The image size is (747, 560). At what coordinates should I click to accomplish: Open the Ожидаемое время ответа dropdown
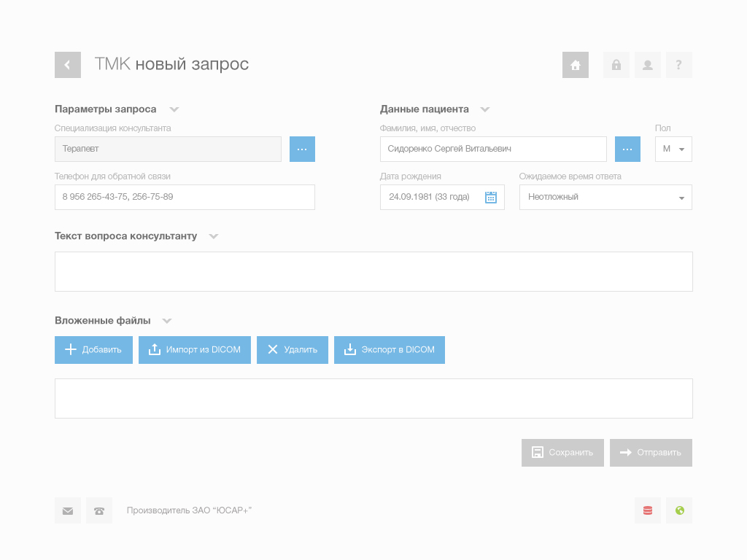(605, 197)
